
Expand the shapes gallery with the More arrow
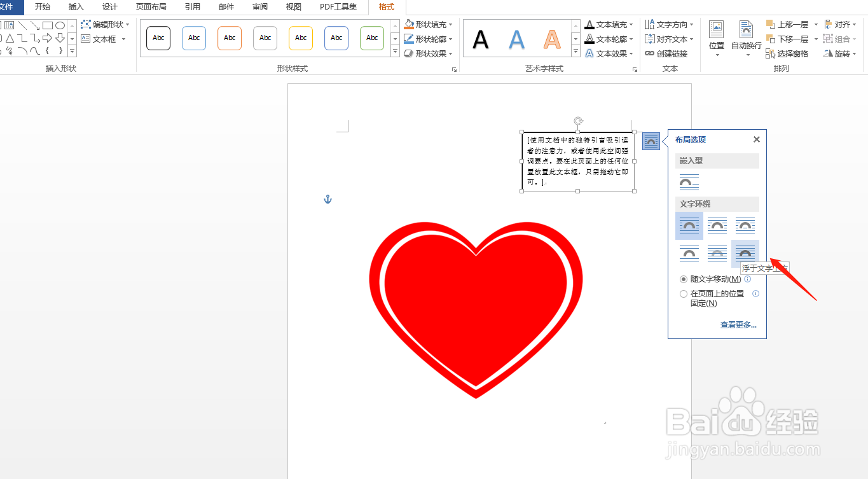tap(72, 51)
